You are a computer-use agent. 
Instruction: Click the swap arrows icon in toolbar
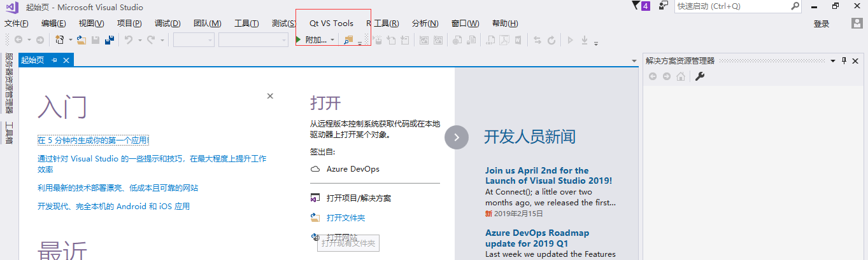[x=537, y=40]
